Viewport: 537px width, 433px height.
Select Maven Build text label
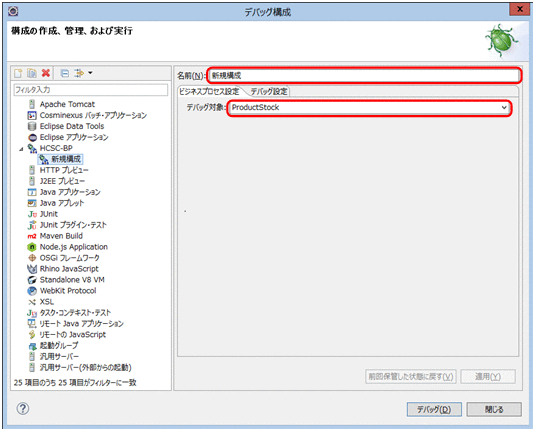tap(61, 236)
